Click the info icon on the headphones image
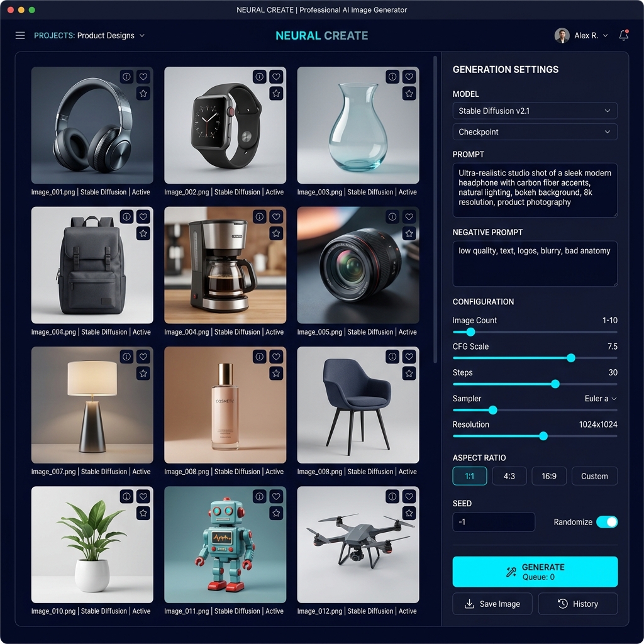644x644 pixels. (126, 77)
